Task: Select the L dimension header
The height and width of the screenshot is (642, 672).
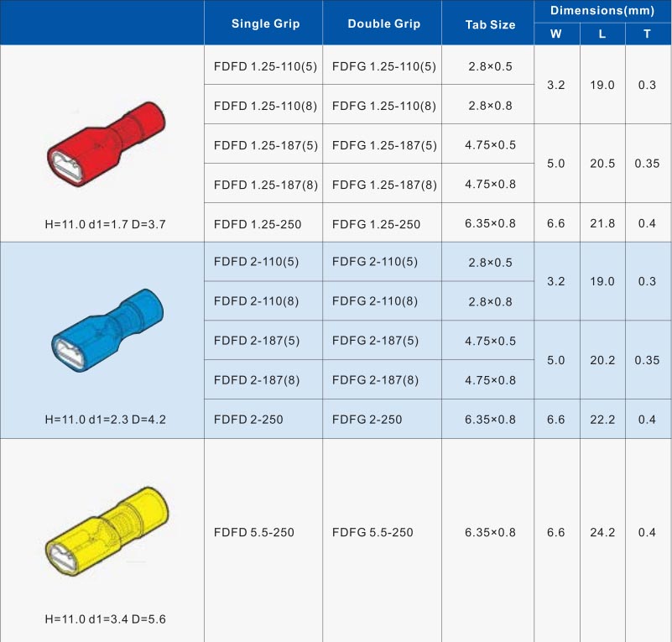Action: pyautogui.click(x=602, y=34)
